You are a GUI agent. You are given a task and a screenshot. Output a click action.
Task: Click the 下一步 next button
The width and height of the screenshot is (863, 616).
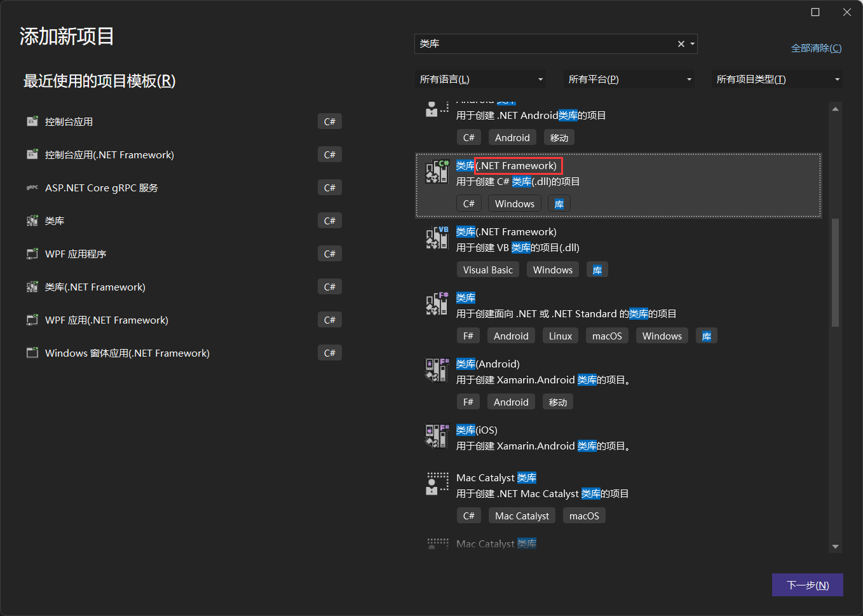click(x=807, y=585)
